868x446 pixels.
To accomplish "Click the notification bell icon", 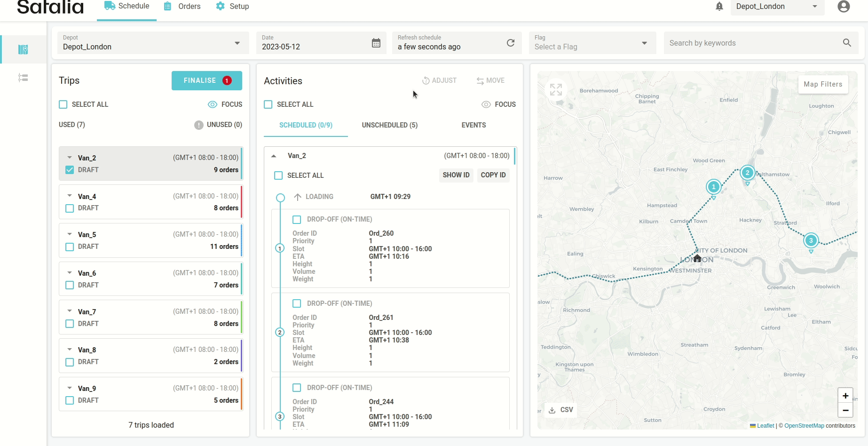I will click(719, 7).
